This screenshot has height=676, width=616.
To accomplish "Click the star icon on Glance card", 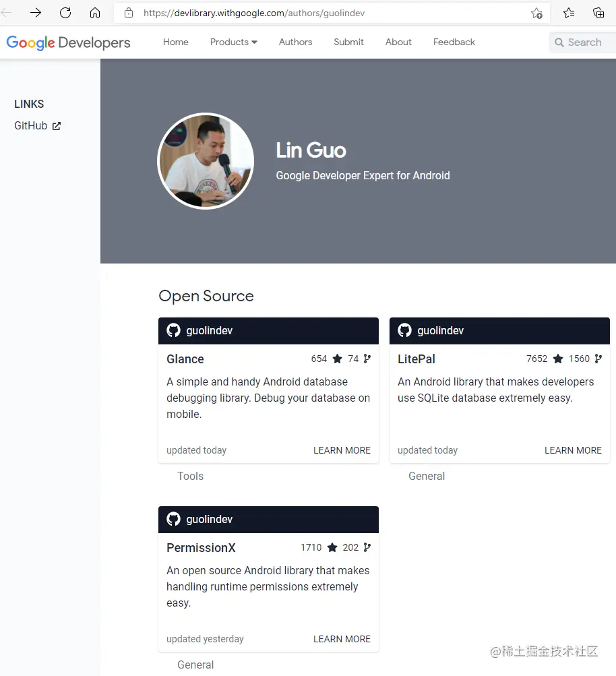I will point(338,359).
